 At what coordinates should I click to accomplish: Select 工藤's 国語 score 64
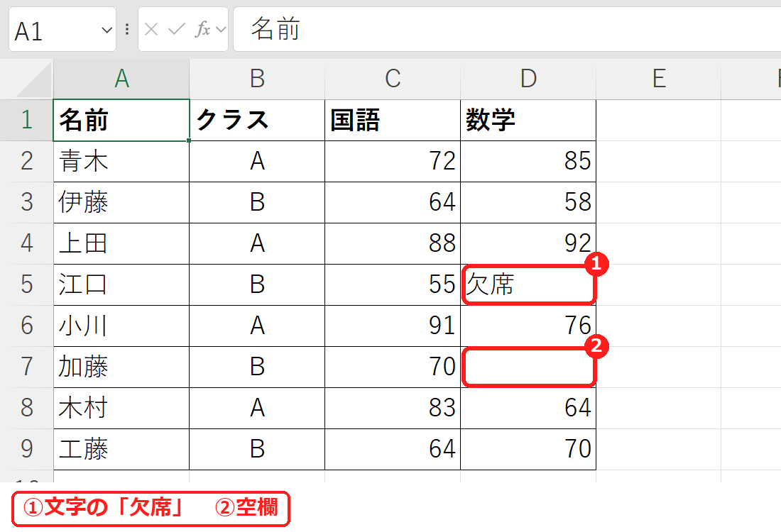point(393,450)
